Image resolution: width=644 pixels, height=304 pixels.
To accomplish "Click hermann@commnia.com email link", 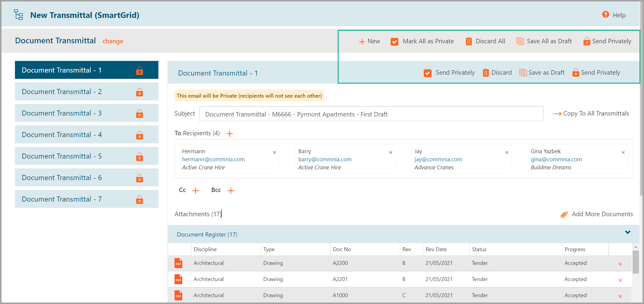I will point(213,159).
